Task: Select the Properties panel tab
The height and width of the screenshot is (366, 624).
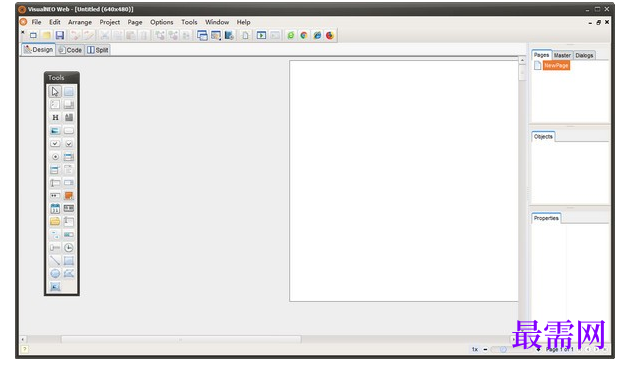Action: point(546,218)
